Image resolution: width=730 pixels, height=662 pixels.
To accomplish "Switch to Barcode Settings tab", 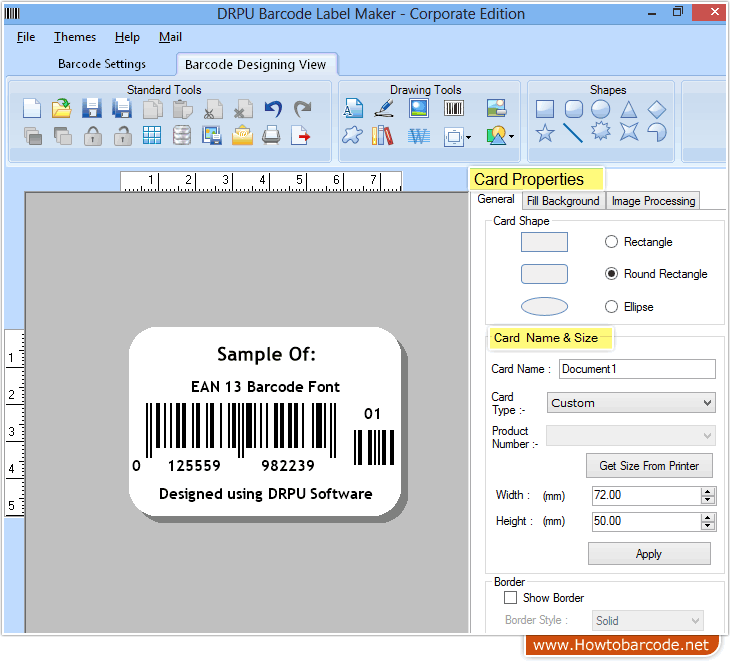I will pyautogui.click(x=101, y=64).
